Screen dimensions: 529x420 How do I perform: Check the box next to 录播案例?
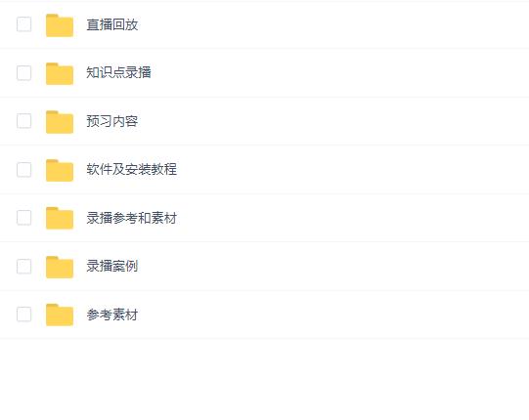[x=23, y=267]
